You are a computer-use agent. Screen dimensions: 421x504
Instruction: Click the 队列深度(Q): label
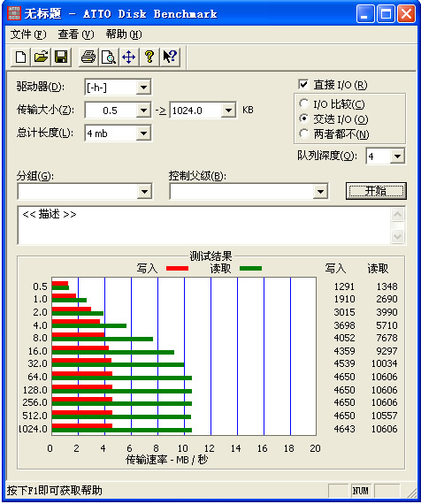(x=327, y=156)
